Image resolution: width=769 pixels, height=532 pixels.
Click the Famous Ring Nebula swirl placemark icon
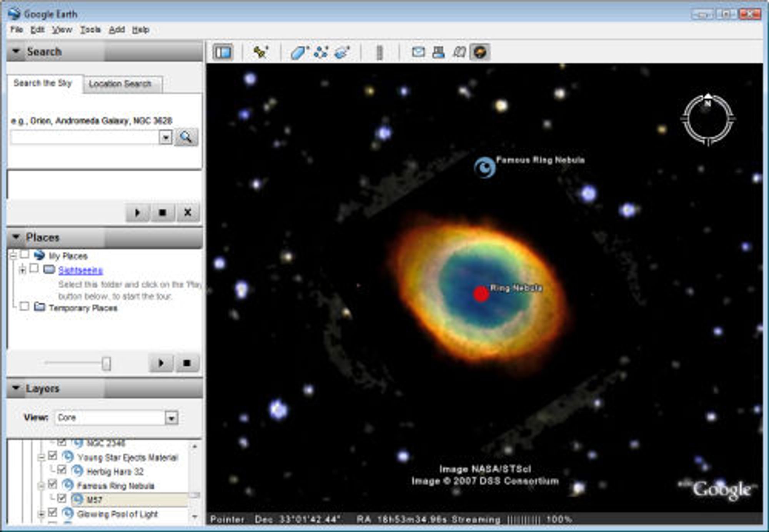[x=484, y=168]
